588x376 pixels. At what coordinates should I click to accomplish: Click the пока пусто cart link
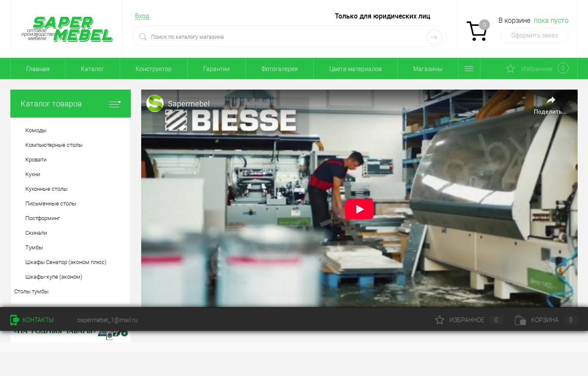click(x=551, y=21)
